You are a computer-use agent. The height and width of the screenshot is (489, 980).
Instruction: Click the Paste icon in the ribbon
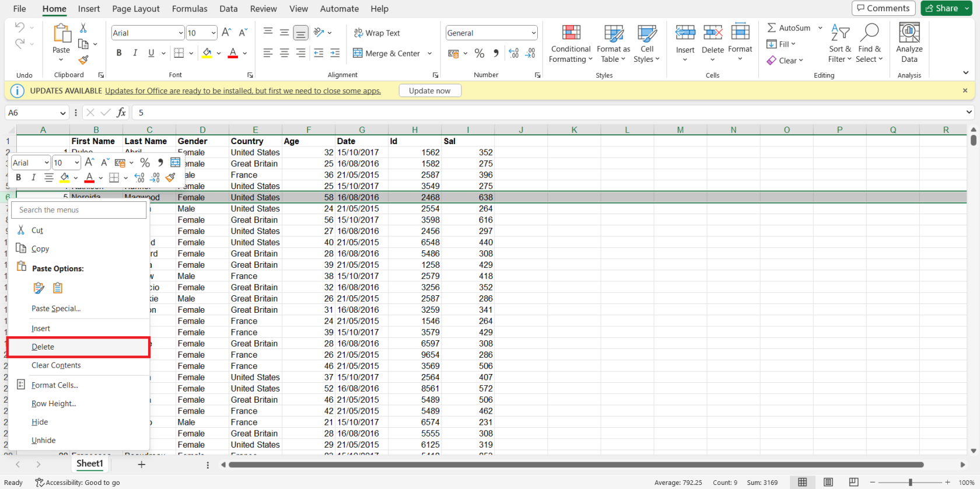pos(61,34)
